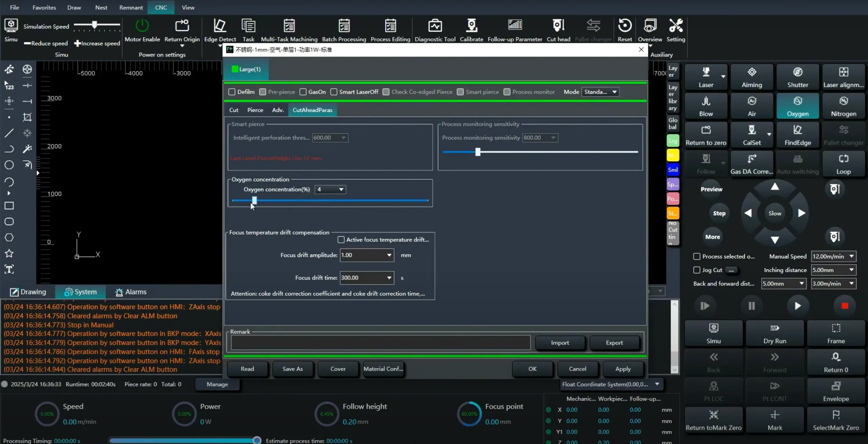This screenshot has width=868, height=444.
Task: Open the Diagnostic Tool
Action: tap(435, 26)
